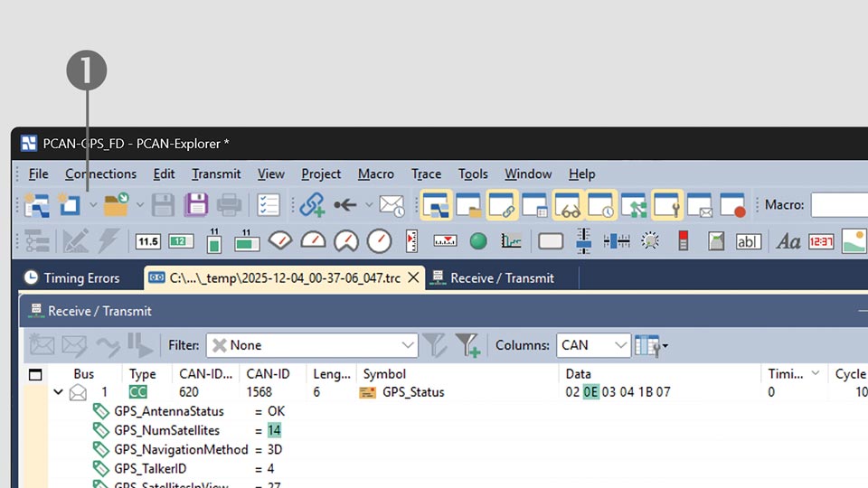Insert the horizontal bar graph instrument

pyautogui.click(x=247, y=241)
